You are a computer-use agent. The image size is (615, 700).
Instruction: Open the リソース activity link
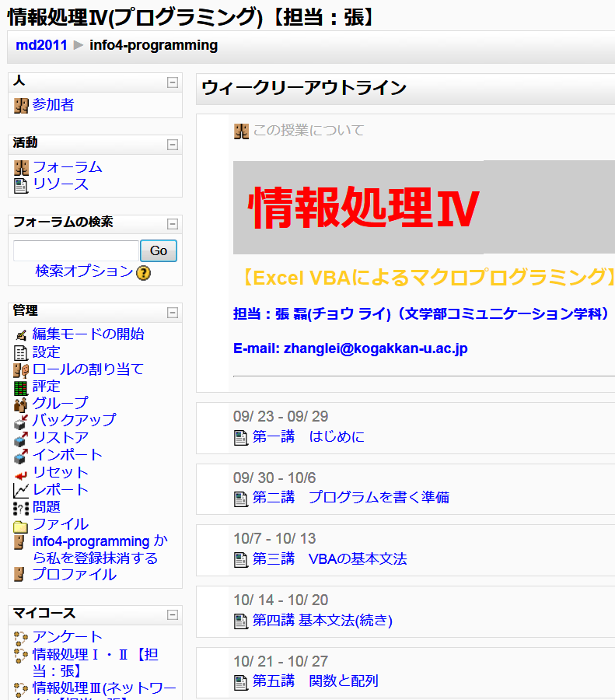tap(60, 184)
